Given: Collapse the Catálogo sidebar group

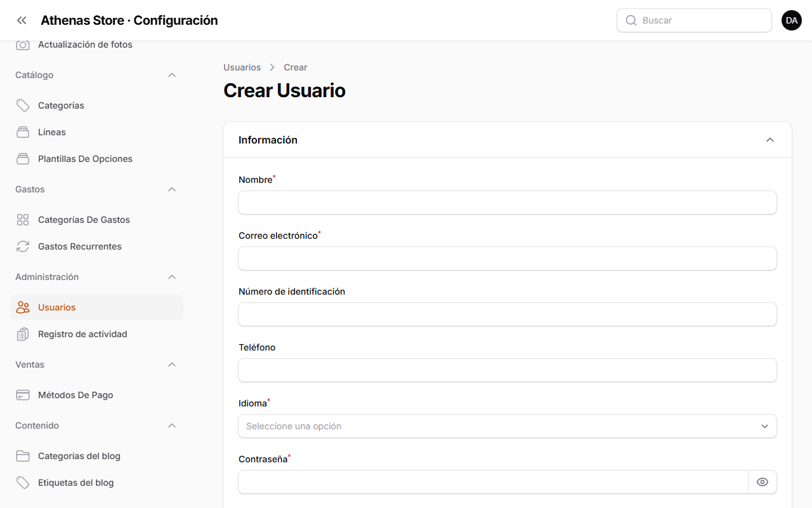Looking at the screenshot, I should tap(172, 75).
